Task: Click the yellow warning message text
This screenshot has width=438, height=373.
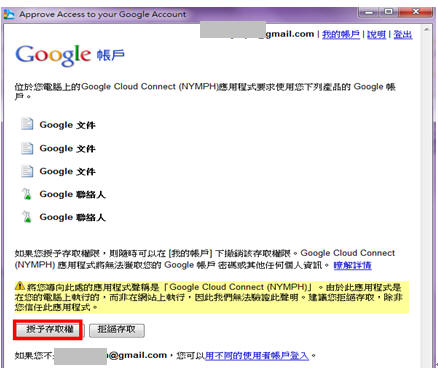Action: click(212, 297)
